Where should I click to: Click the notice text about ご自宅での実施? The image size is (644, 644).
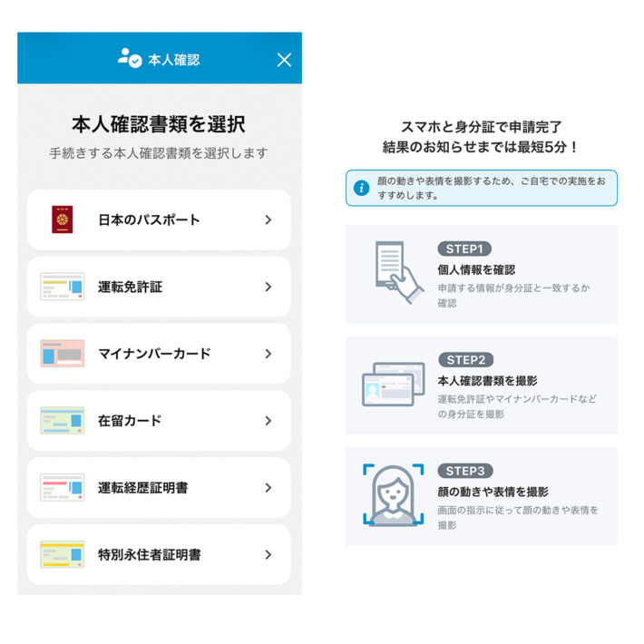tap(492, 188)
